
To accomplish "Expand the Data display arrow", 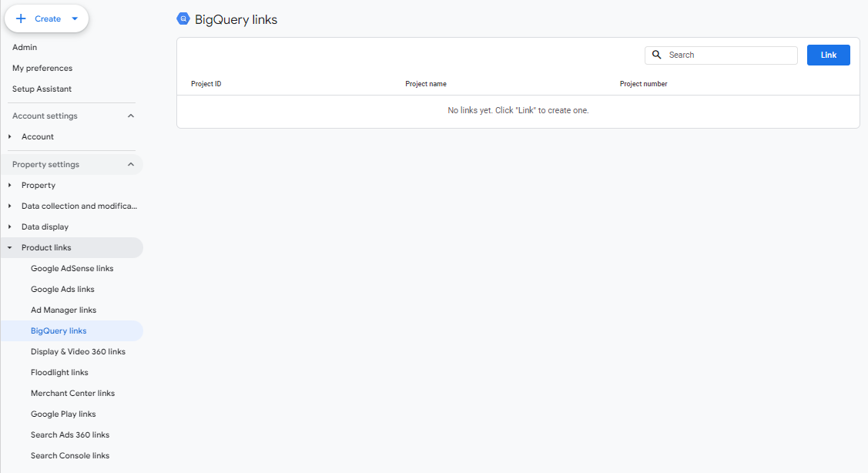I will pyautogui.click(x=9, y=227).
